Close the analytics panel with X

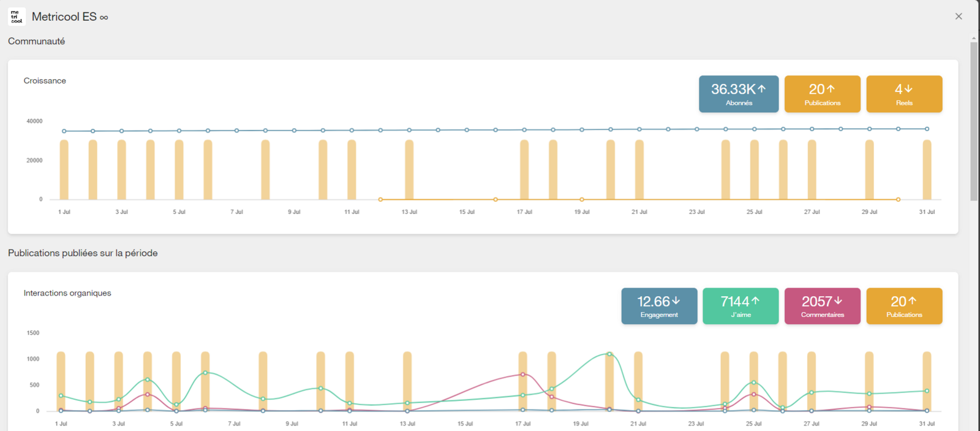coord(959,17)
